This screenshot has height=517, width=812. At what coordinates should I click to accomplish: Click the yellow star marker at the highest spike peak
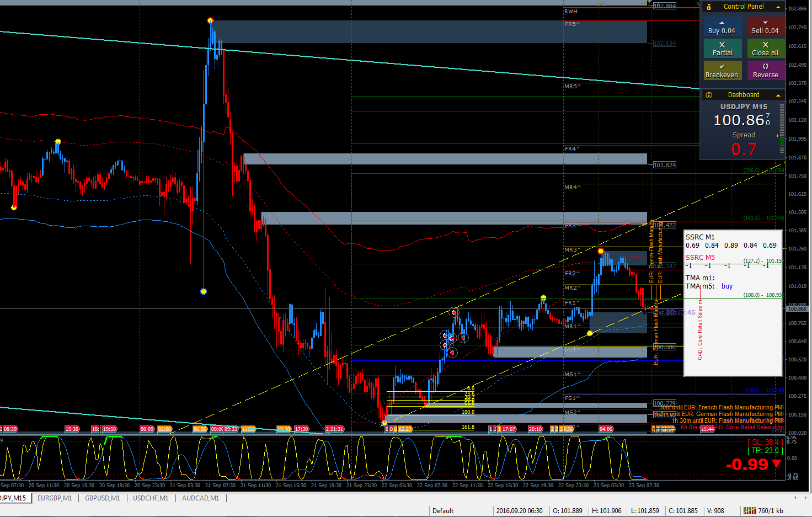(210, 20)
